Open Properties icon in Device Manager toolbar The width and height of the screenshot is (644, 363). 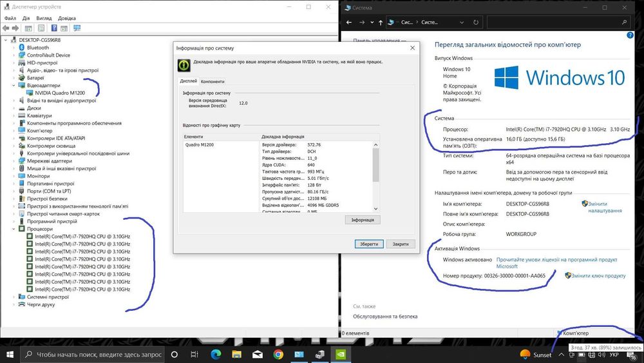pyautogui.click(x=41, y=28)
